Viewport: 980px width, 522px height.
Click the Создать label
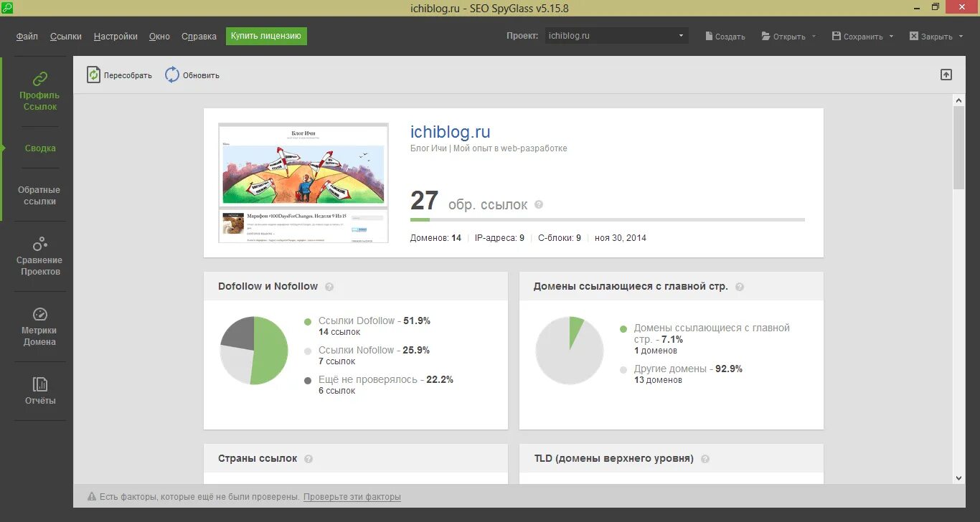click(x=730, y=37)
